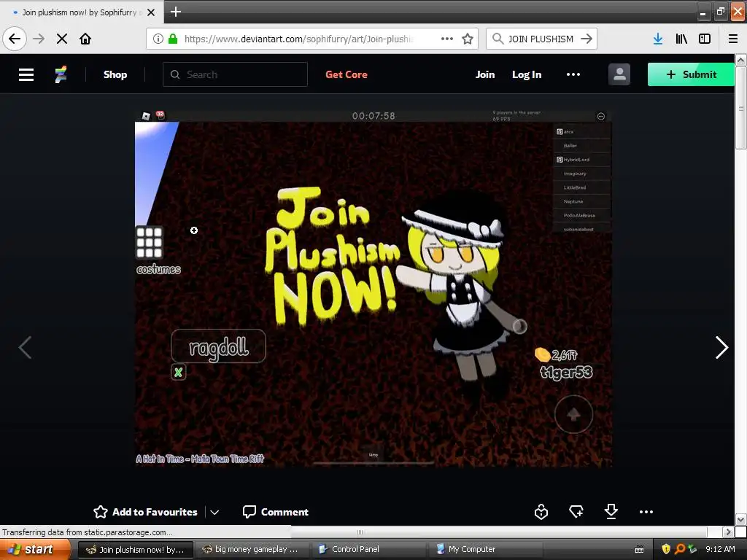Bookmark this page with the star icon
The image size is (747, 560).
[468, 39]
